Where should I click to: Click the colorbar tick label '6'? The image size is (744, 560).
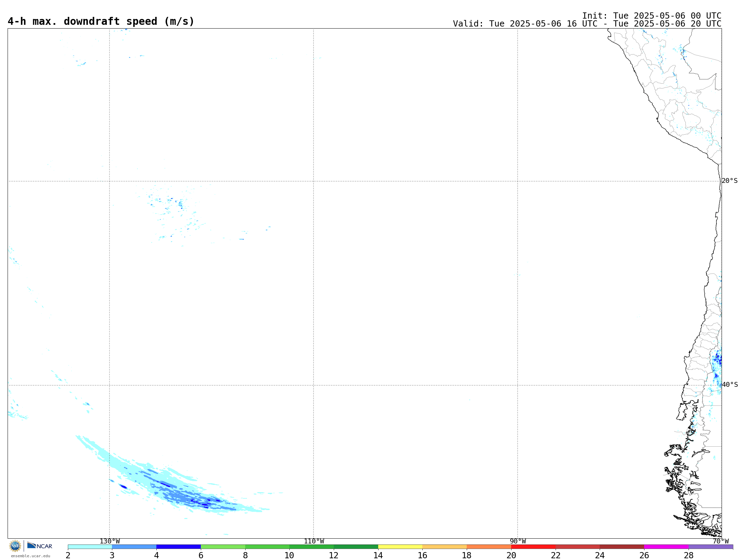[x=201, y=556]
